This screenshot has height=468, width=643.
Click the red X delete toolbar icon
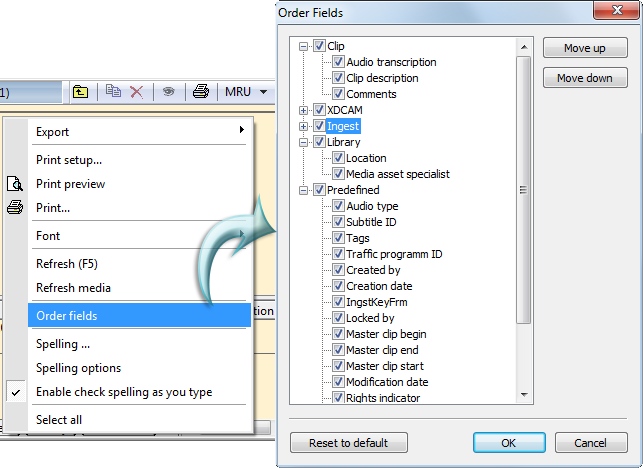(x=137, y=92)
